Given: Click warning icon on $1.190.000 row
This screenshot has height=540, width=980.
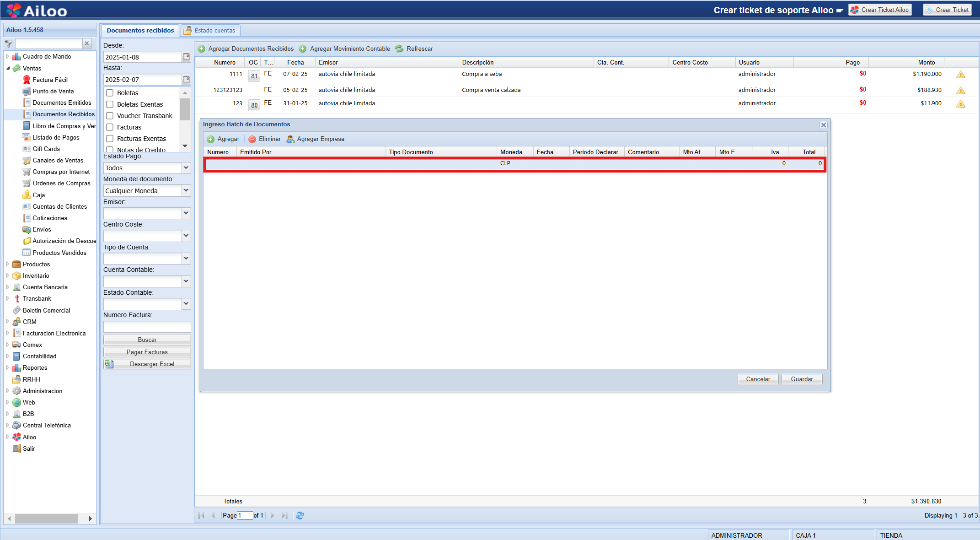Looking at the screenshot, I should (960, 75).
